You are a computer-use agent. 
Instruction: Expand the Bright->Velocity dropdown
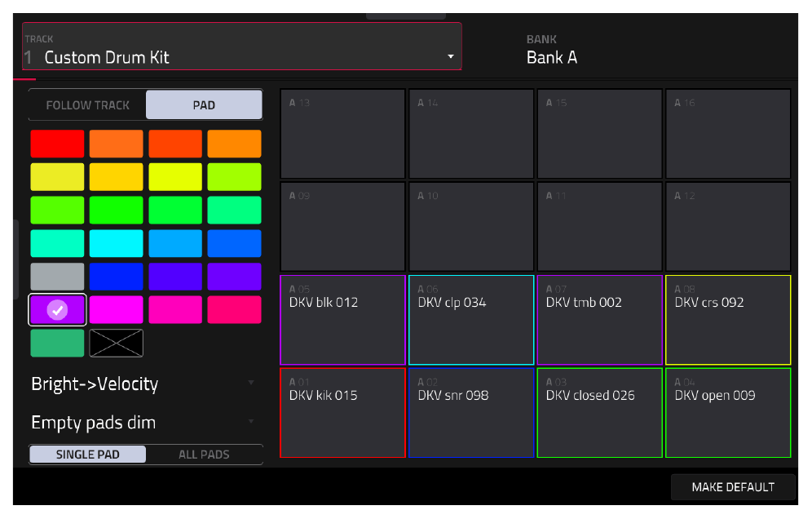point(143,384)
